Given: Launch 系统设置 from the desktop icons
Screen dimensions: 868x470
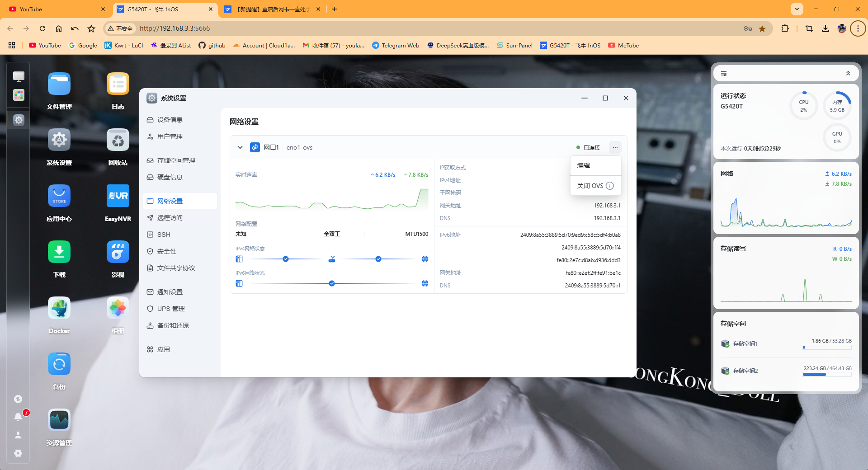Looking at the screenshot, I should (59, 140).
